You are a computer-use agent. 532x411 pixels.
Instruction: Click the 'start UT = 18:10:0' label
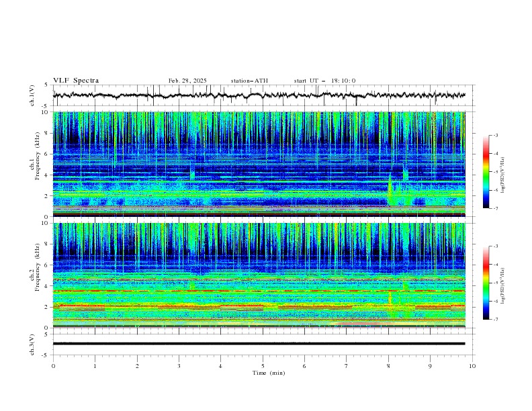pyautogui.click(x=324, y=81)
